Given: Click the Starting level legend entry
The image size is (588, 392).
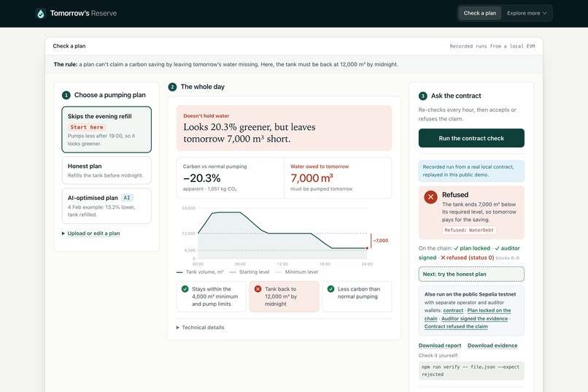Looking at the screenshot, I should coord(249,272).
